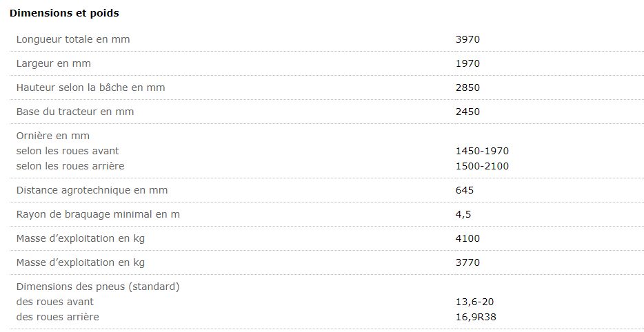Viewport: 644px width, 332px height.
Task: Click the operating mass value 3770
Action: 467,262
